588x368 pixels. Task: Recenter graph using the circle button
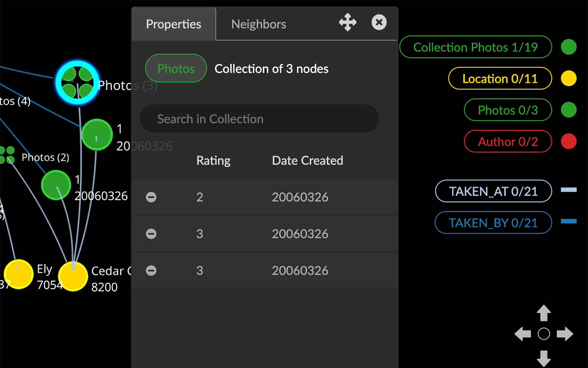(x=543, y=334)
